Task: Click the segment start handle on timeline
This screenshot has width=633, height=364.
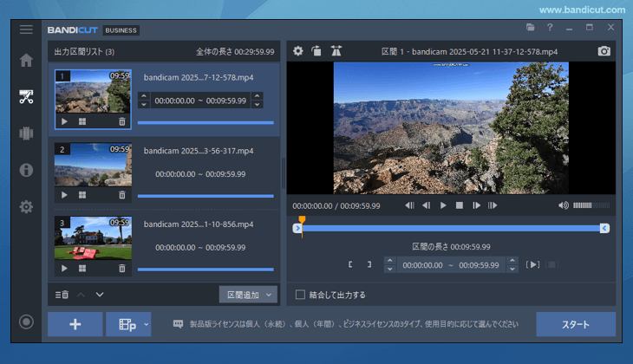Action: pos(297,229)
